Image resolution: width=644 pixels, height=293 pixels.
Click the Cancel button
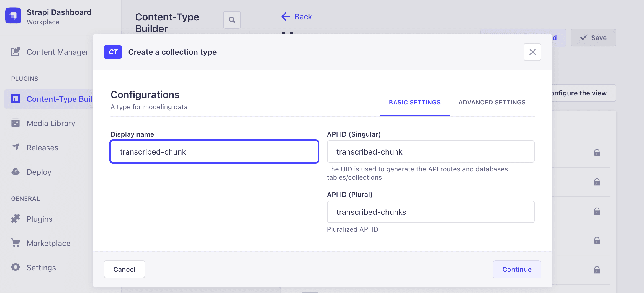(124, 269)
